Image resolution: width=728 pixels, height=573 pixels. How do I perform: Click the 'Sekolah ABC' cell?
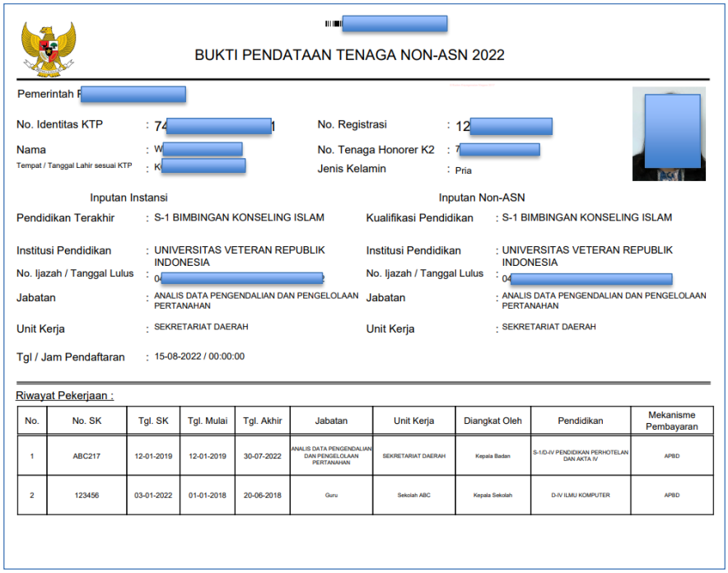(x=413, y=496)
